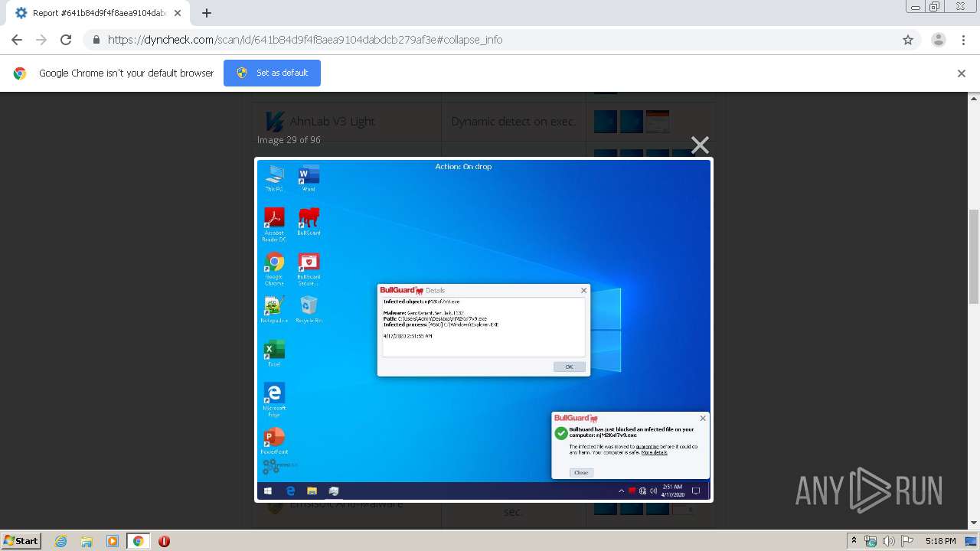Show hidden system tray icons

854,541
